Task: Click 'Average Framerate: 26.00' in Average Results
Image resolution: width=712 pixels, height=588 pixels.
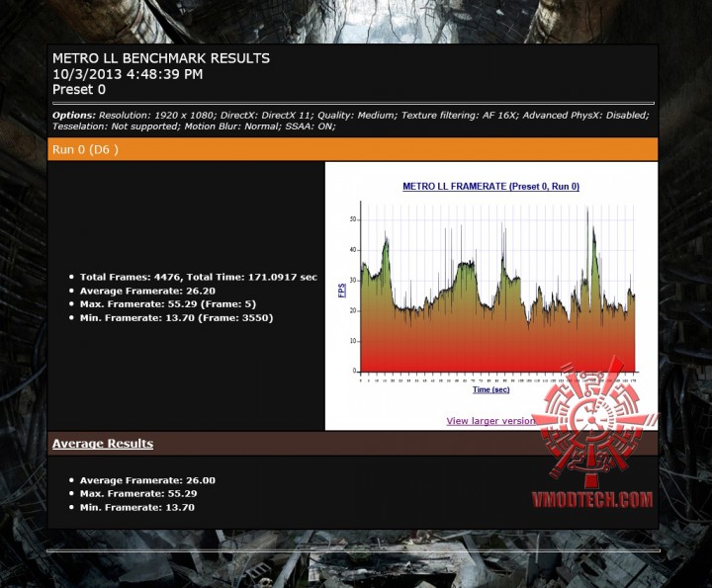Action: pyautogui.click(x=147, y=480)
